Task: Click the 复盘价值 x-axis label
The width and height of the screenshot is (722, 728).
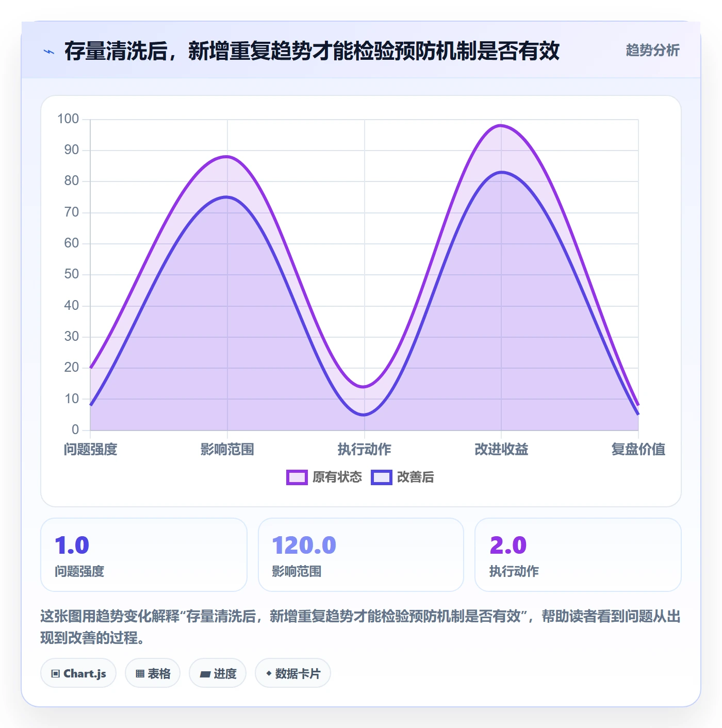Action: pyautogui.click(x=638, y=450)
